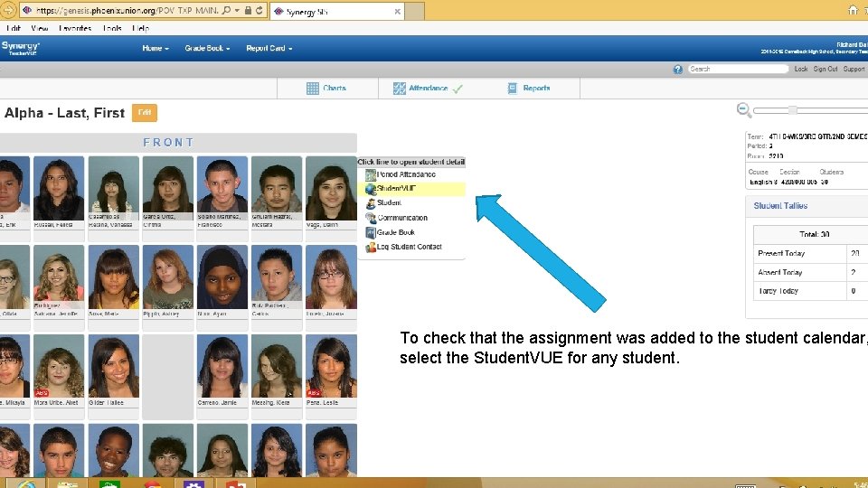Click into the Search input field

coord(738,70)
